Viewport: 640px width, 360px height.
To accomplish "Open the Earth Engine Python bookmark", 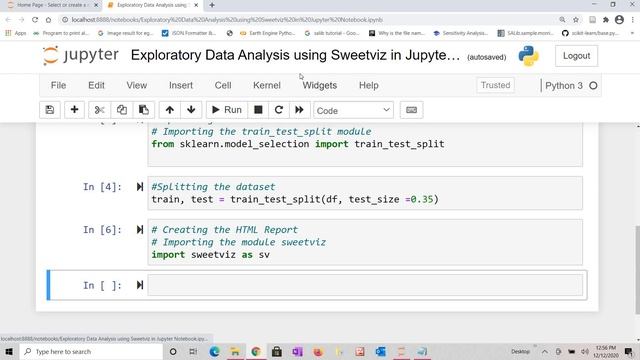I will (268, 33).
